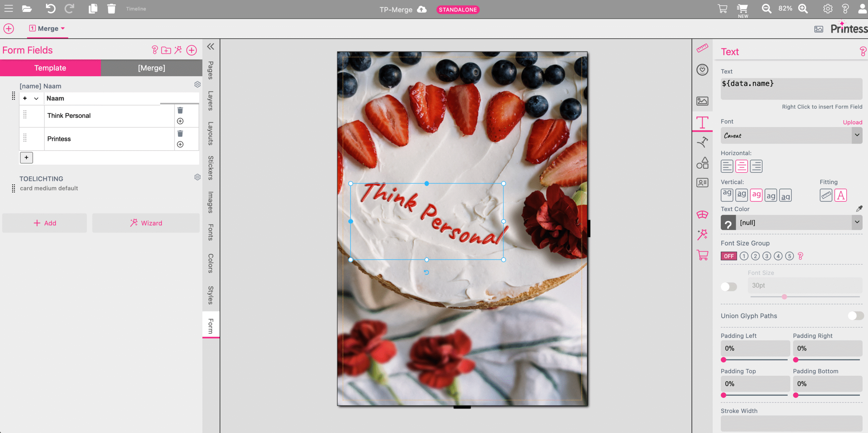Click the zoom in magnifier icon
The height and width of the screenshot is (433, 868).
803,9
